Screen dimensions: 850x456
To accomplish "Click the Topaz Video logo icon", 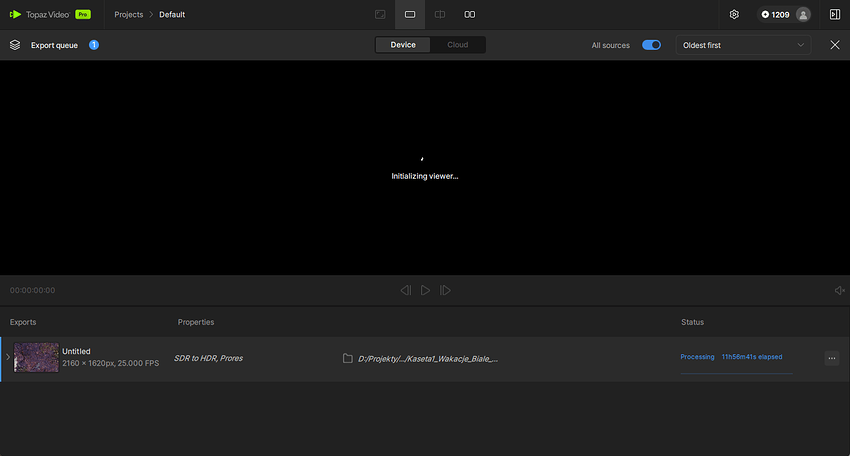I will tap(15, 15).
